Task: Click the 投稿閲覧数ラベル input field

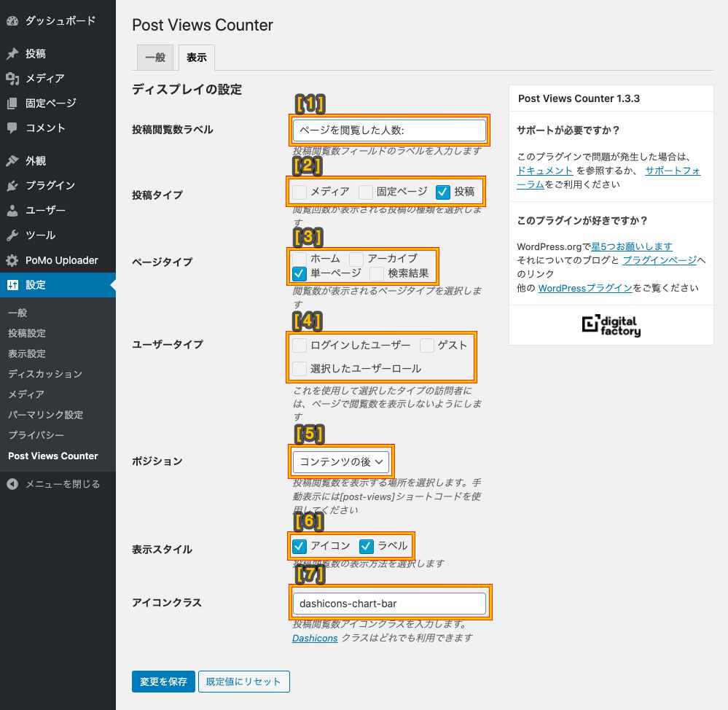Action: click(389, 130)
